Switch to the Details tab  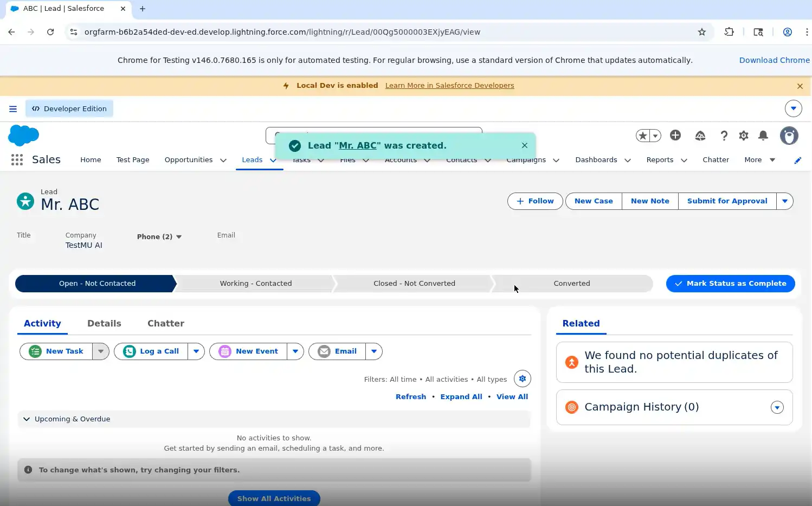[x=104, y=323]
